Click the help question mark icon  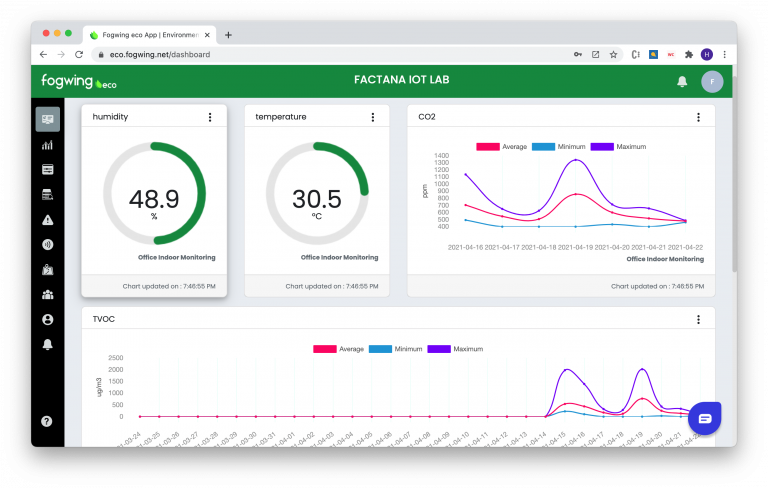[x=47, y=421]
